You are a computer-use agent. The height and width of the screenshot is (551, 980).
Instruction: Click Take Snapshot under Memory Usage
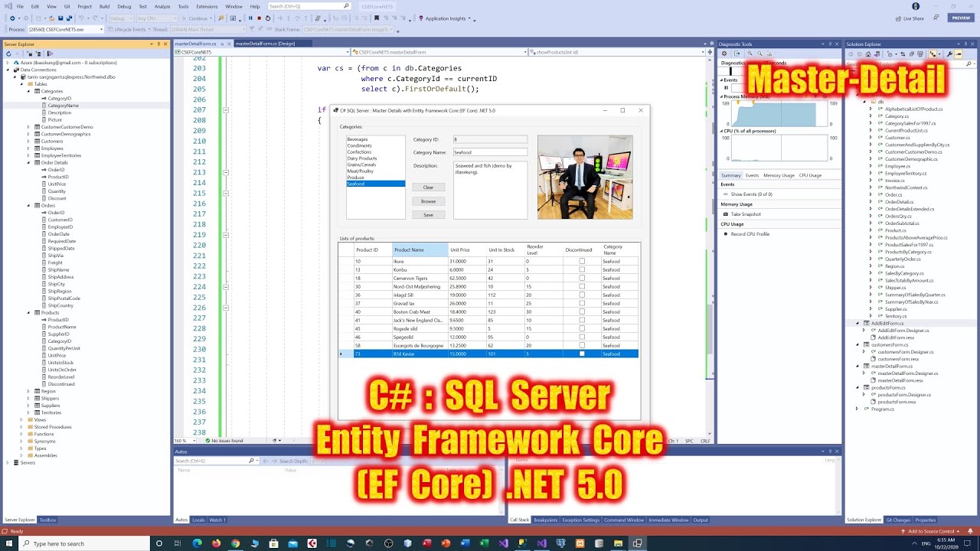click(x=746, y=214)
